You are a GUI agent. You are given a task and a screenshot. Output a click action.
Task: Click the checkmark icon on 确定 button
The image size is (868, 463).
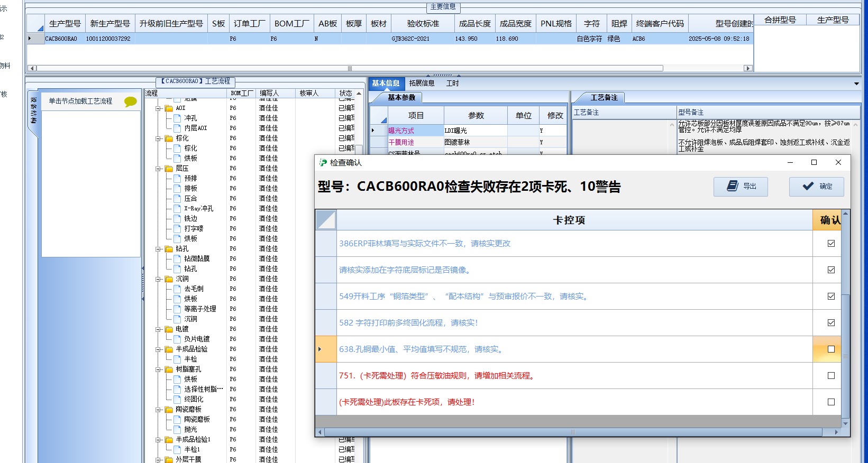coord(808,186)
